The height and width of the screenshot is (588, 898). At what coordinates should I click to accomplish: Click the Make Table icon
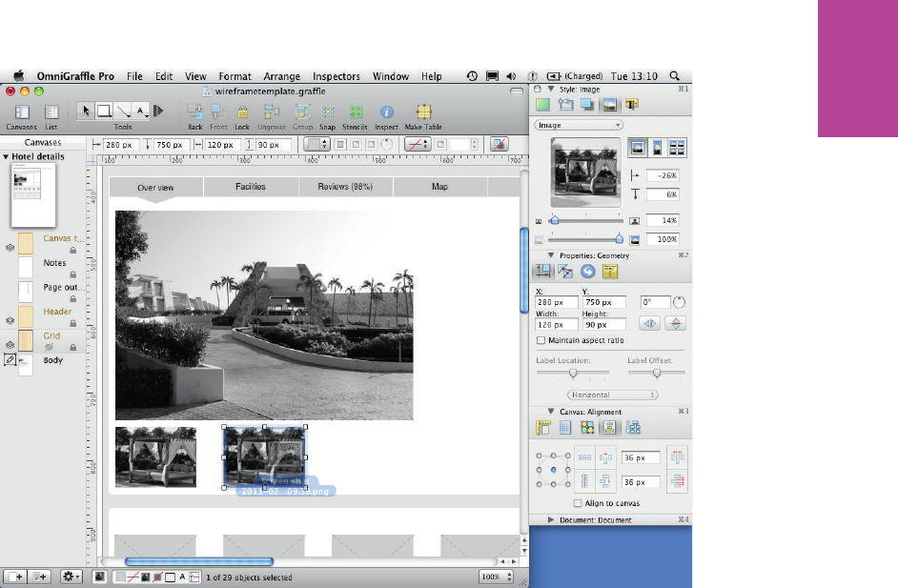(422, 112)
